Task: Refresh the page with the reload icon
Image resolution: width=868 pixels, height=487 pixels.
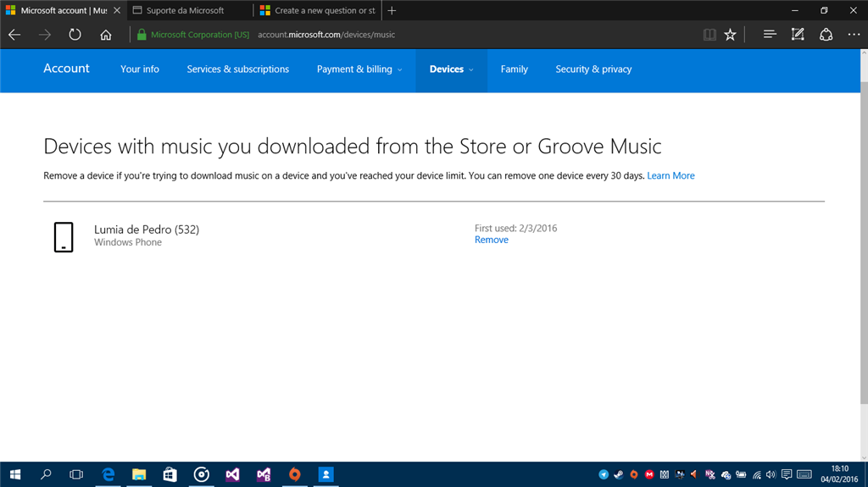Action: coord(75,35)
